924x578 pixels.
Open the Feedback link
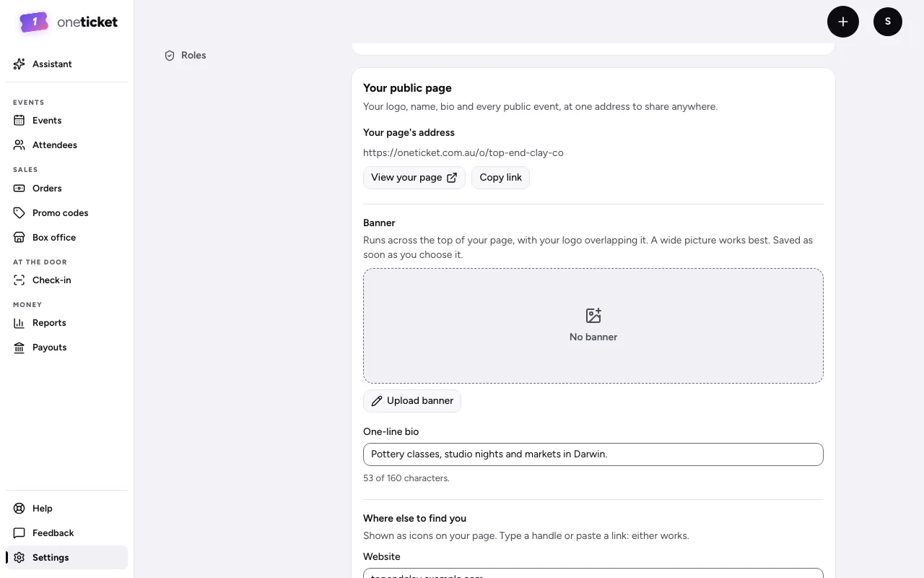point(66,533)
